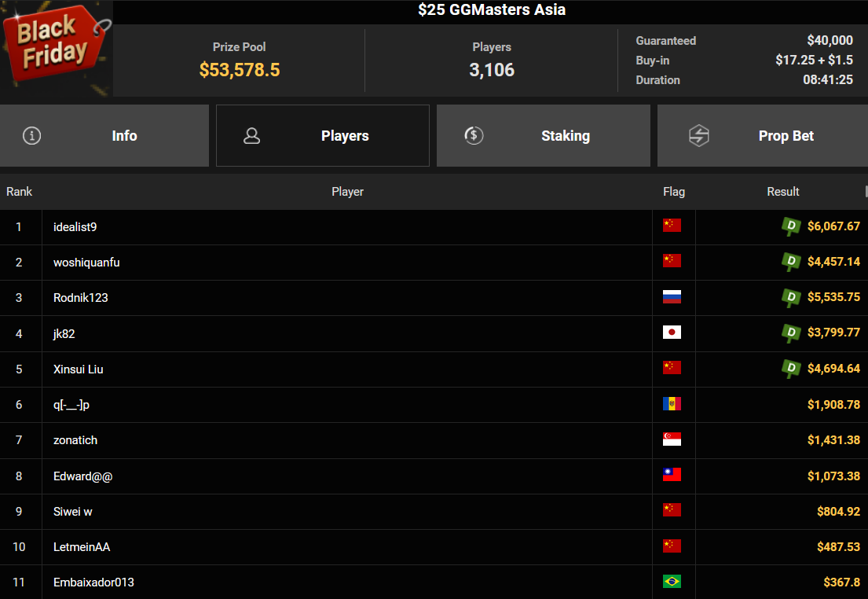Click the Japan flag for jk82
Image resolution: width=868 pixels, height=599 pixels.
pyautogui.click(x=672, y=333)
